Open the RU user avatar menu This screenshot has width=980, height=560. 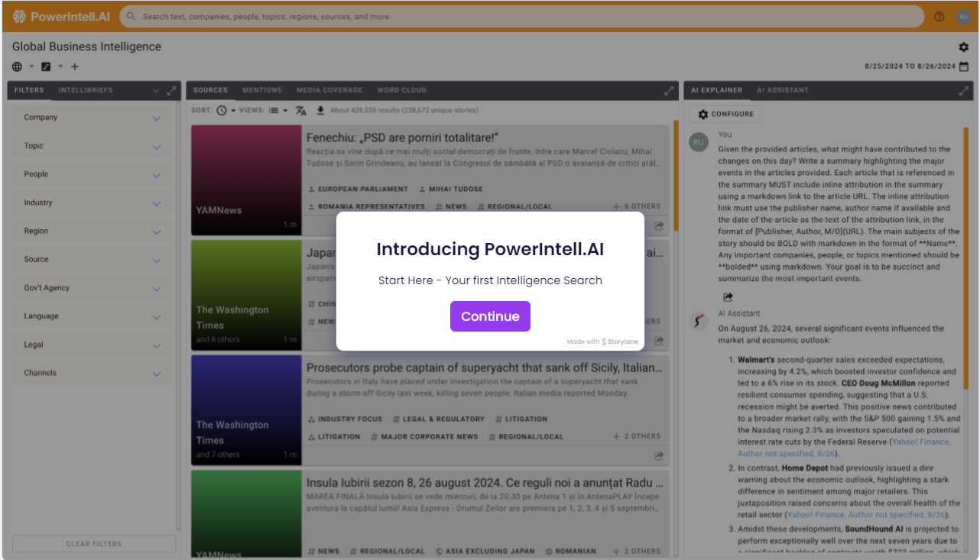coord(963,16)
